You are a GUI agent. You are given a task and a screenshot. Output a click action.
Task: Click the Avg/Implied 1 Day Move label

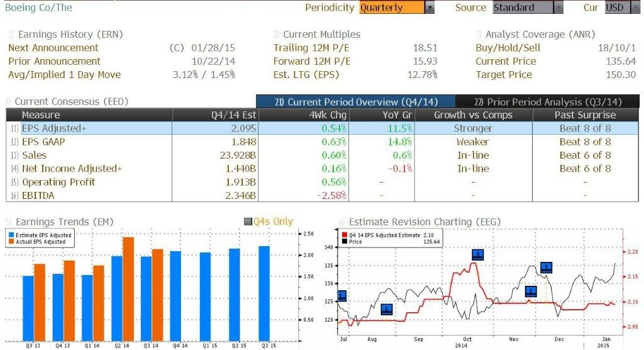[65, 75]
